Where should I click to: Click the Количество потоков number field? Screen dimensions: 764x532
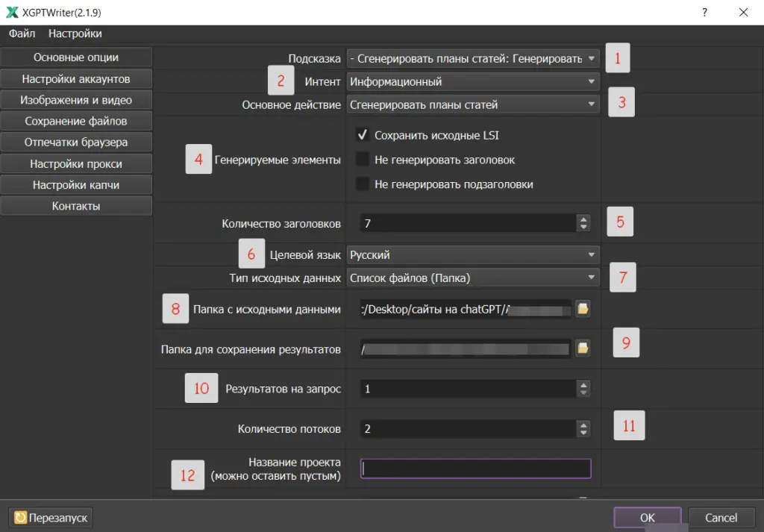[469, 429]
